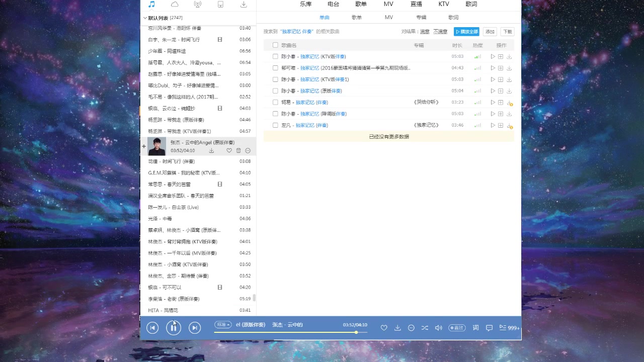This screenshot has width=644, height=362.
Task: Open album link 《哭给你听》
Action: [426, 103]
